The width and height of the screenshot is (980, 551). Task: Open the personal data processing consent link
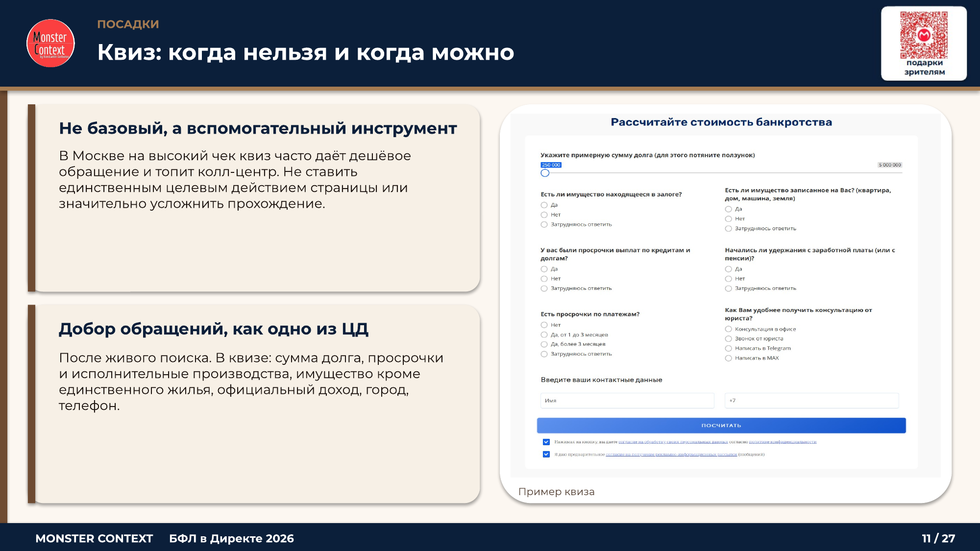[673, 442]
